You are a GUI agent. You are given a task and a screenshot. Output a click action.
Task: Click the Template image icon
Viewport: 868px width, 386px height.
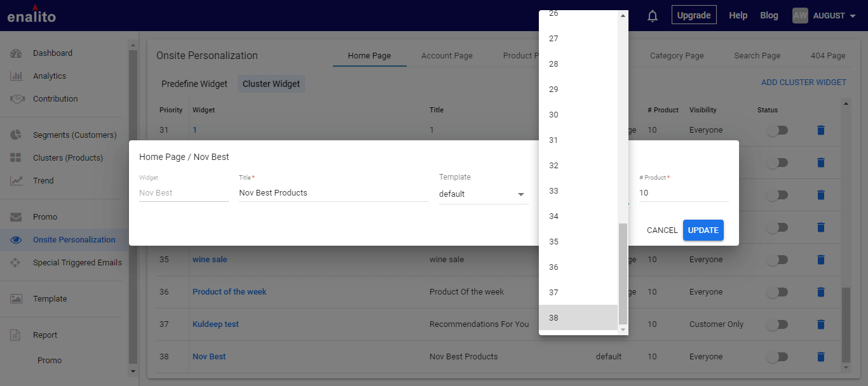pos(17,299)
